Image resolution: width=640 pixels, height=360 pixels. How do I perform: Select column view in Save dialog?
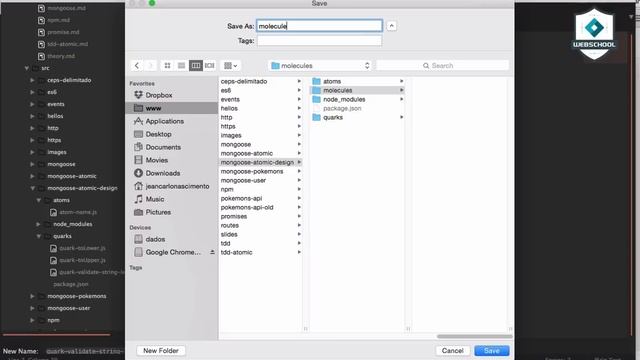point(196,65)
